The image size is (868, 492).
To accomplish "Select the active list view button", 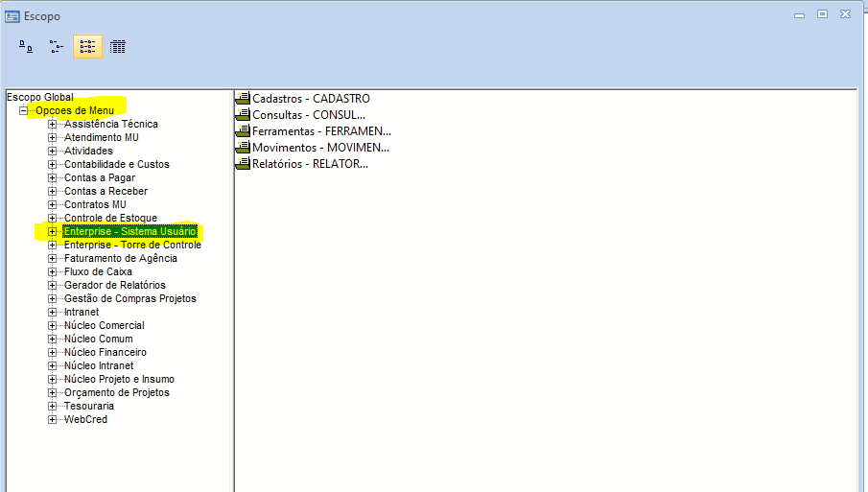I will [x=87, y=46].
